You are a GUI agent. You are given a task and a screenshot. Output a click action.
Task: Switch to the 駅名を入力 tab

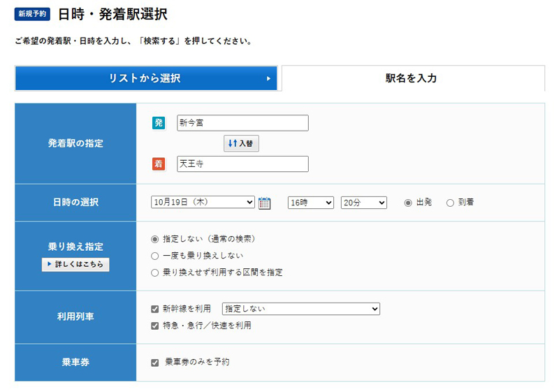(x=413, y=78)
